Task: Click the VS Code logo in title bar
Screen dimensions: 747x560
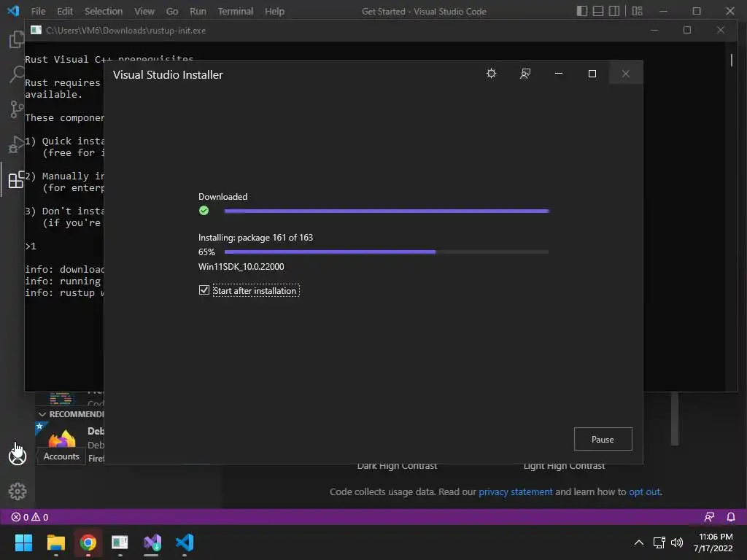Action: point(13,10)
